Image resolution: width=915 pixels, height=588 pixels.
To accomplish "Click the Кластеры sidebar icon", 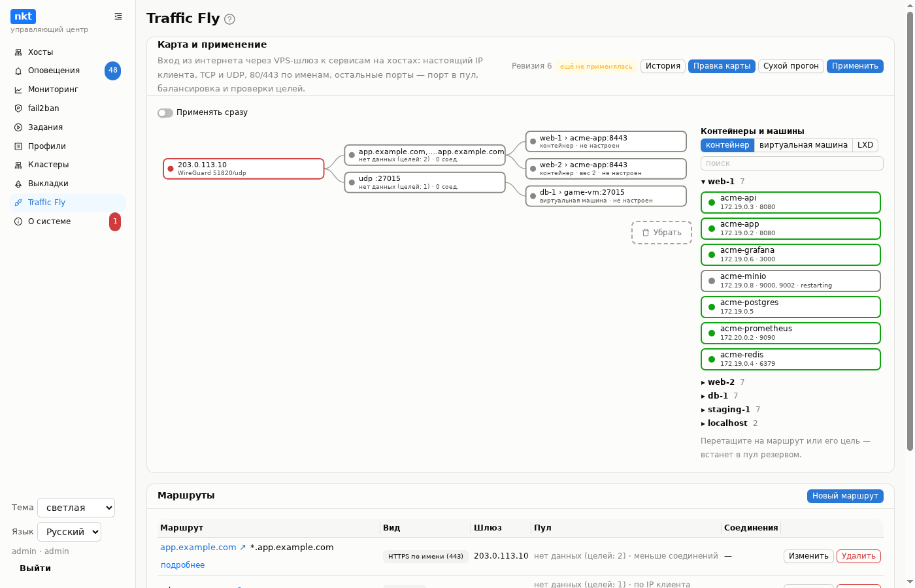I will pyautogui.click(x=18, y=165).
